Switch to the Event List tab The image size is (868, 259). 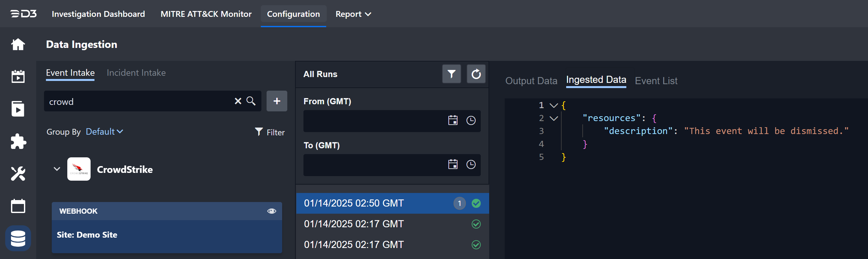pos(656,81)
